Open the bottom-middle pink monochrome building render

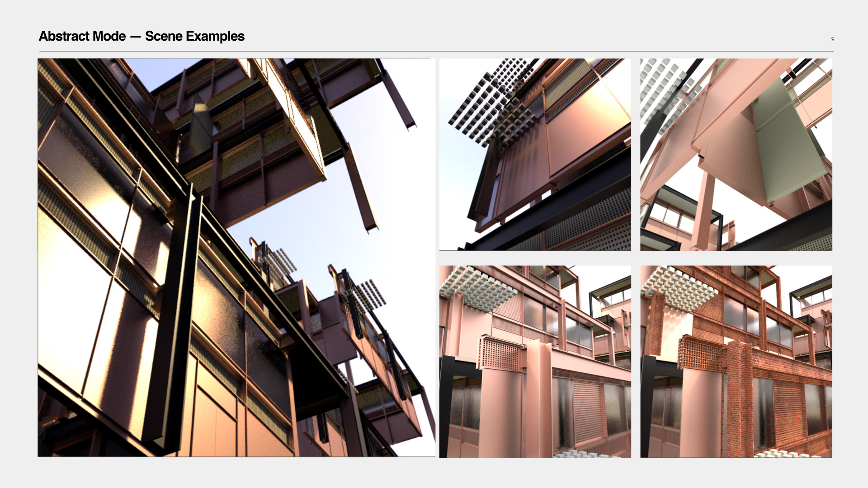click(x=535, y=361)
